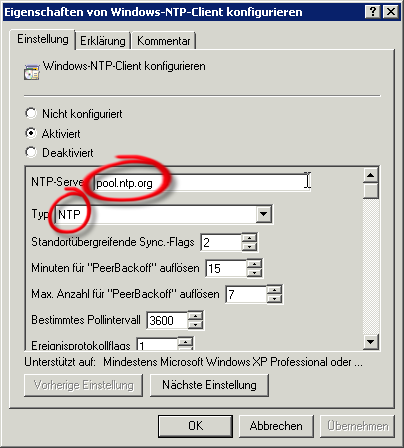Switch to the Erklärung tab
404x448 pixels.
[x=103, y=41]
